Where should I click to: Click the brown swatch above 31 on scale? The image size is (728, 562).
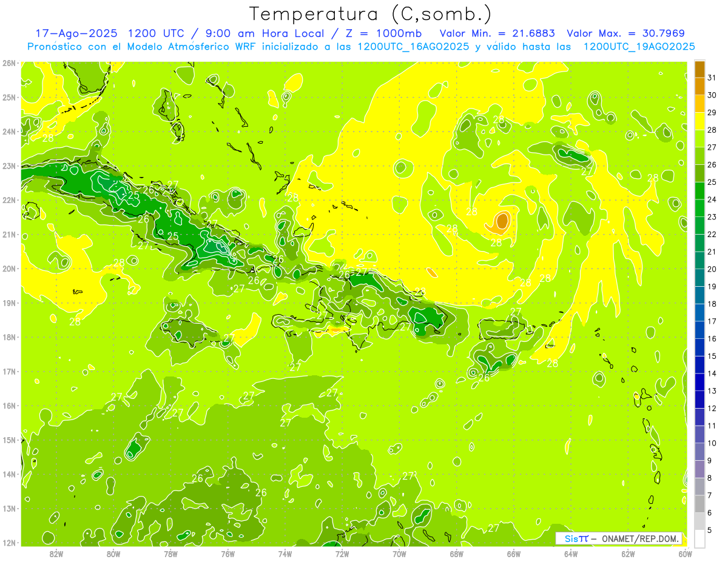click(699, 69)
